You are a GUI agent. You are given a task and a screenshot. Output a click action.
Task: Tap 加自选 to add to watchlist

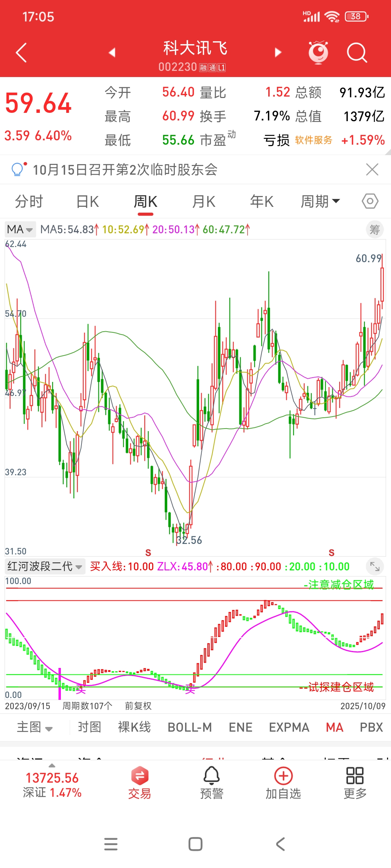[283, 783]
